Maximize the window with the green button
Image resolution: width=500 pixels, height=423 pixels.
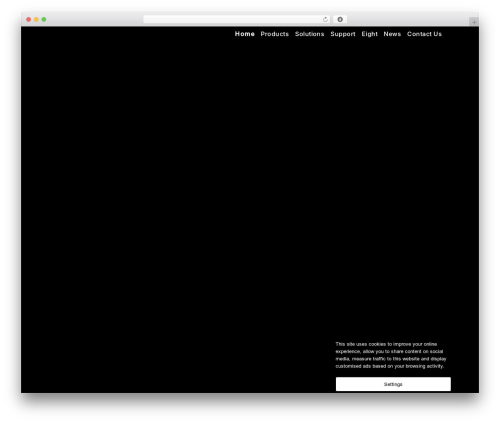[x=44, y=19]
